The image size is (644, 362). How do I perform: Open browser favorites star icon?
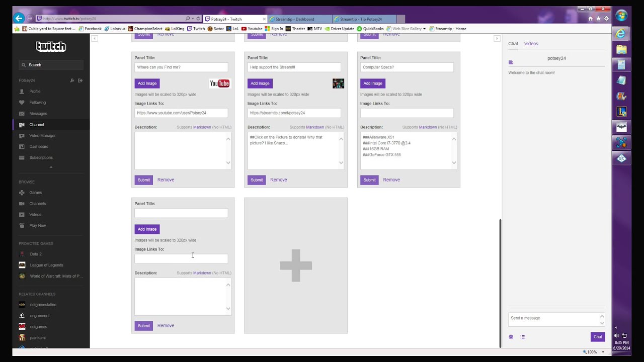pos(598,19)
